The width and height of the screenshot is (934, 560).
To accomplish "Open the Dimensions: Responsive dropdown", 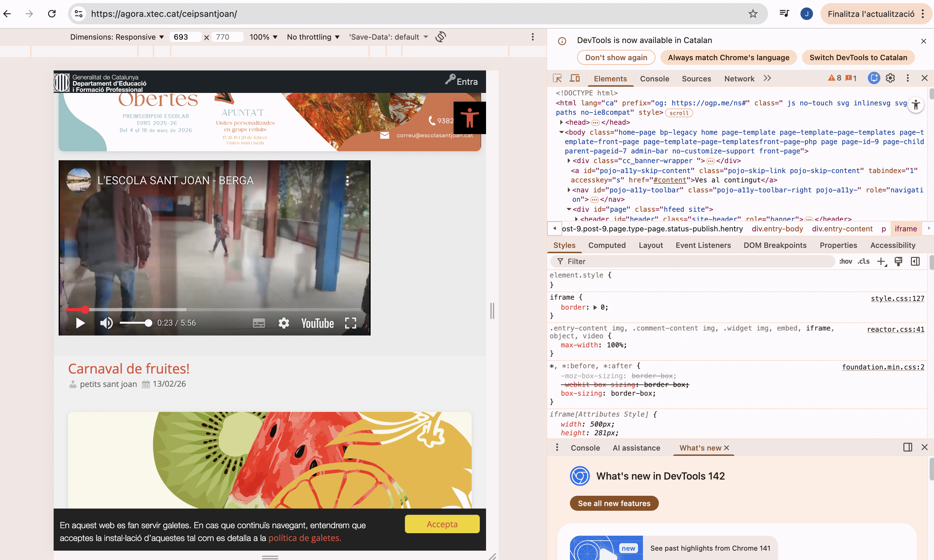I will tap(117, 37).
